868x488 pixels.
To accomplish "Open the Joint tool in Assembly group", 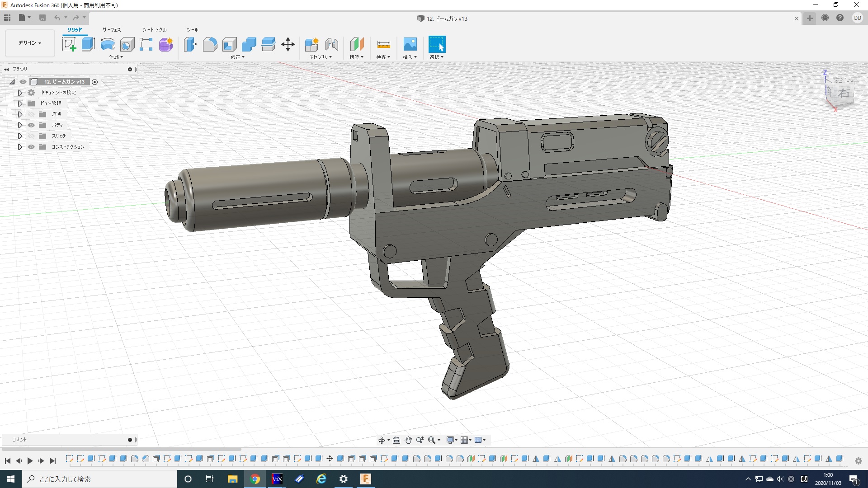I will [x=332, y=44].
